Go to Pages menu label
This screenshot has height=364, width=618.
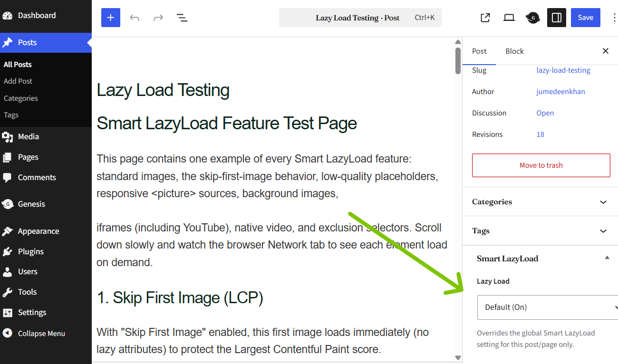point(28,157)
